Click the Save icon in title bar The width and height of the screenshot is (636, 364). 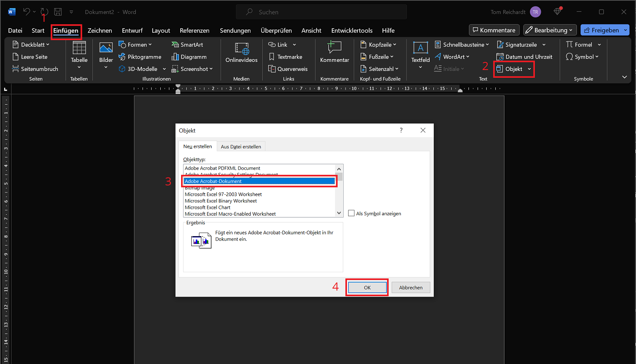(58, 12)
